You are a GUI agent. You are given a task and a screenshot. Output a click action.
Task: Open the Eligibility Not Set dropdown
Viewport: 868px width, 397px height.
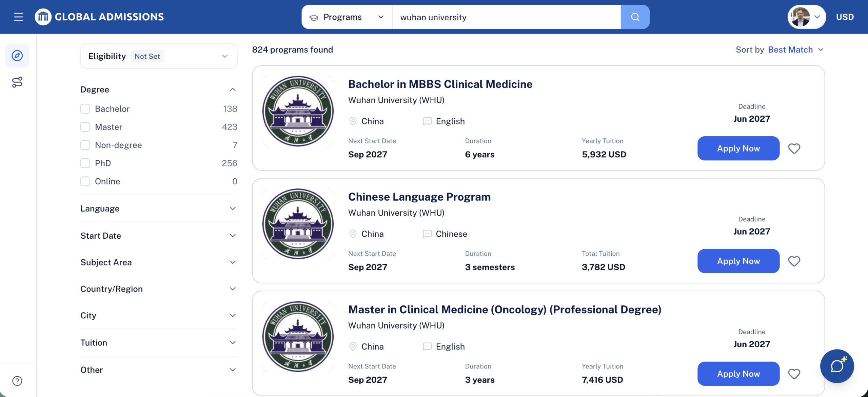(x=159, y=56)
